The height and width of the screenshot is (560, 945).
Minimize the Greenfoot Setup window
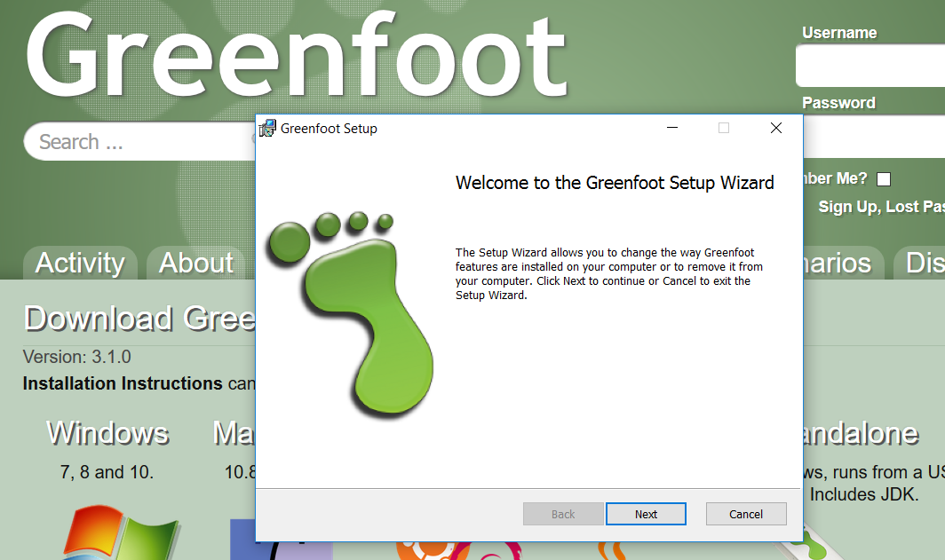[672, 128]
